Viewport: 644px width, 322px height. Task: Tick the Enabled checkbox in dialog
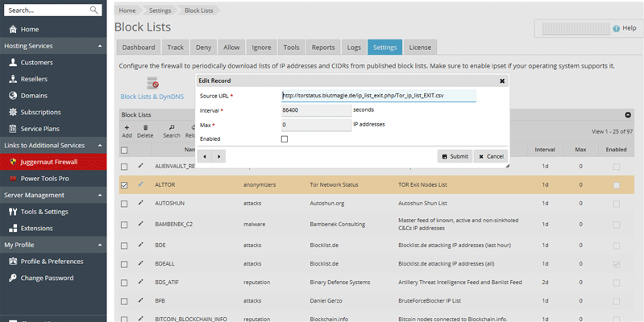click(284, 139)
